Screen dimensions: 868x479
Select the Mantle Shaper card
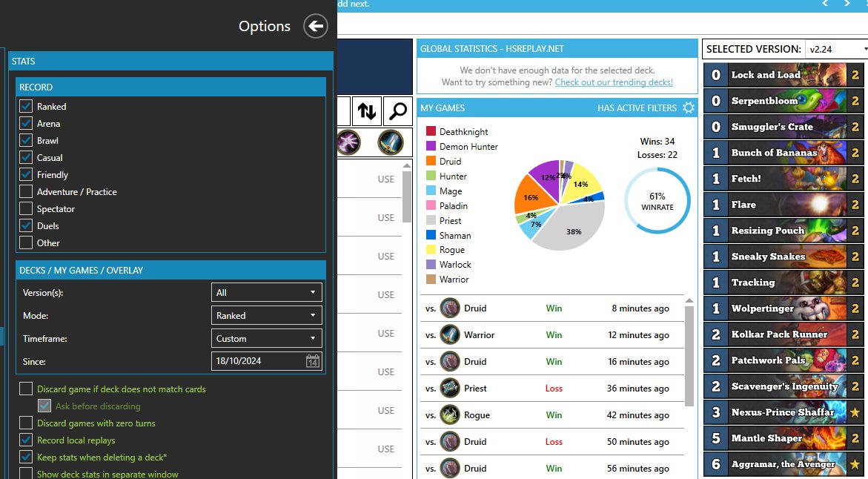click(x=783, y=438)
